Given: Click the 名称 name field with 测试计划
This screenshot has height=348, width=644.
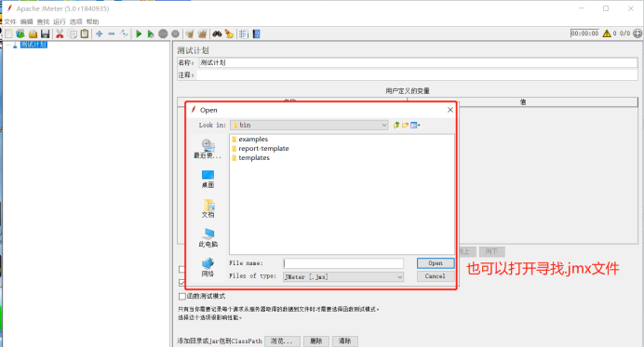Looking at the screenshot, I should click(x=418, y=63).
